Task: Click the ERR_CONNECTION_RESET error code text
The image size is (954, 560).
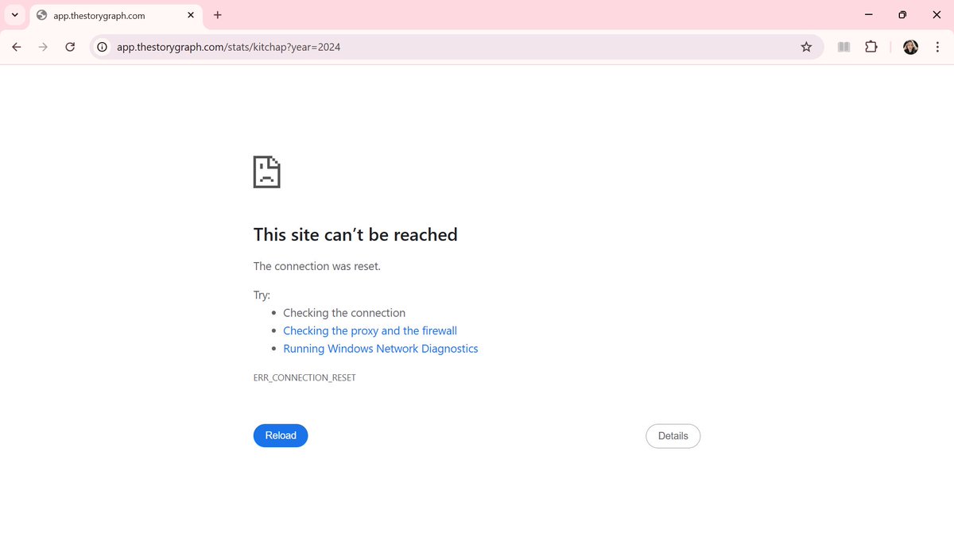Action: [304, 377]
